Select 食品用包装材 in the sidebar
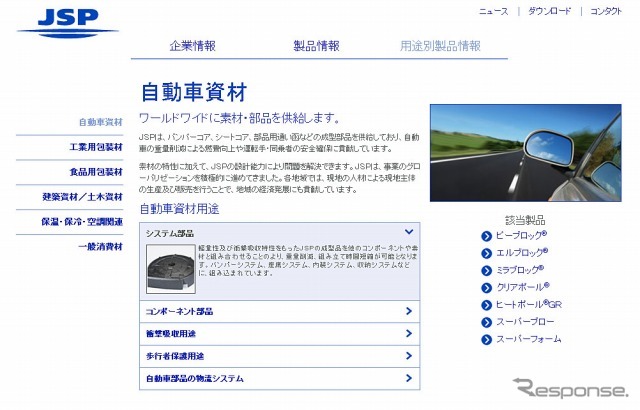Image resolution: width=640 pixels, height=410 pixels. [x=96, y=172]
